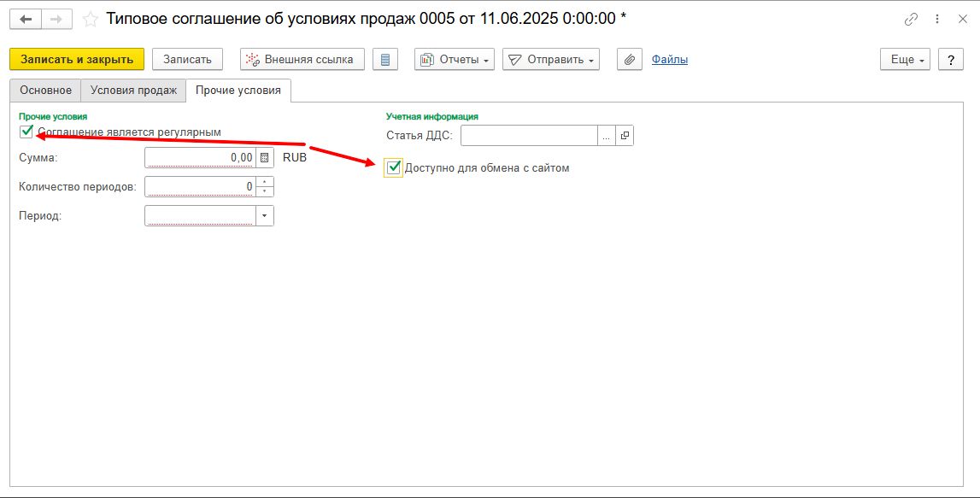Expand the Период dropdown list
Viewport: 980px width, 498px height.
coord(265,216)
